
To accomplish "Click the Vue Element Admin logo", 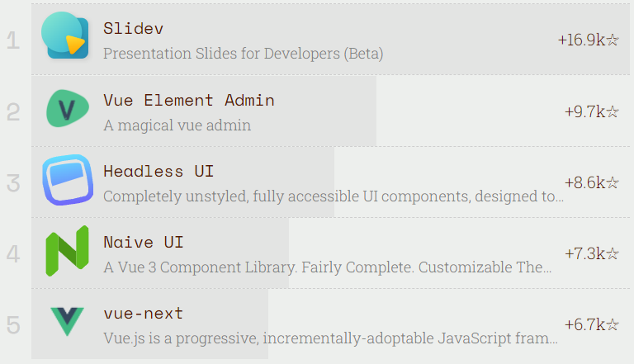I will click(x=67, y=108).
